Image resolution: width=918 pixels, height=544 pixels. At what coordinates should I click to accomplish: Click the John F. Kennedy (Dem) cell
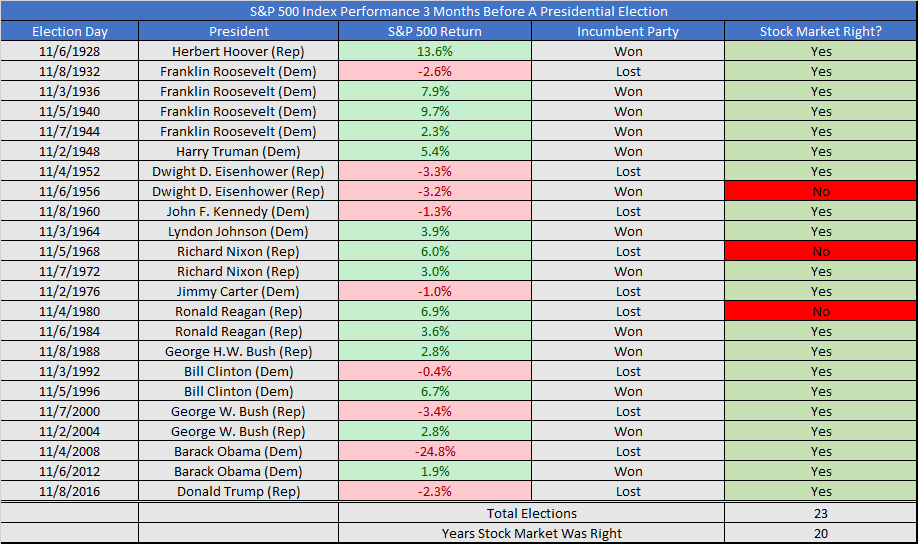[238, 211]
